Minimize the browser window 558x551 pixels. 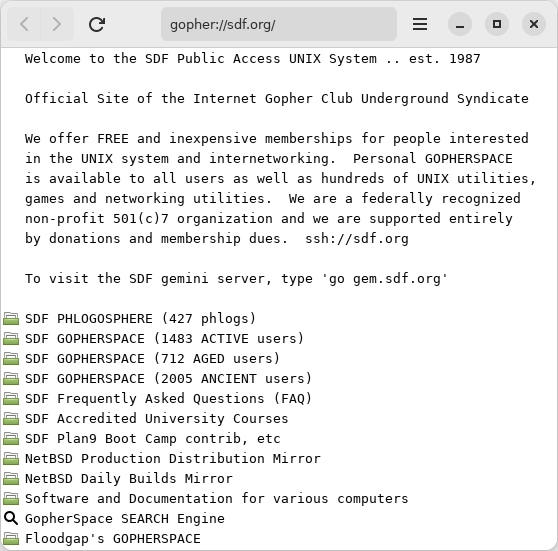click(x=460, y=24)
